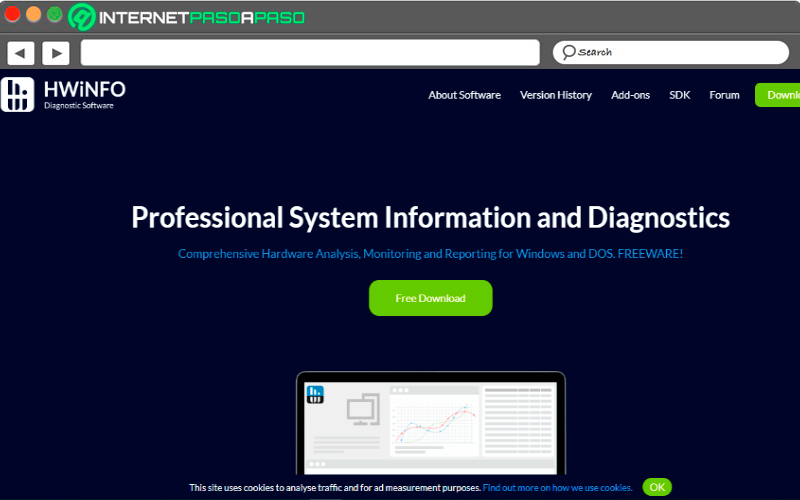
Task: Accept cookies with the OK button
Action: coord(657,487)
